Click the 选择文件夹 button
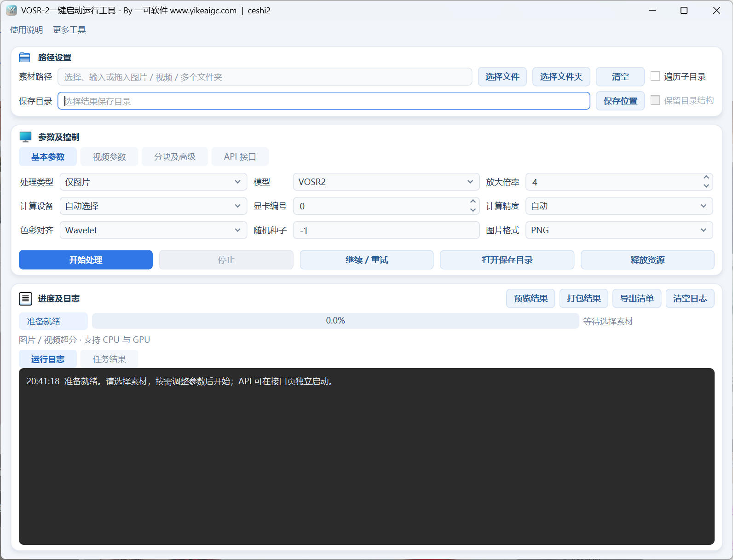This screenshot has height=560, width=733. point(561,77)
